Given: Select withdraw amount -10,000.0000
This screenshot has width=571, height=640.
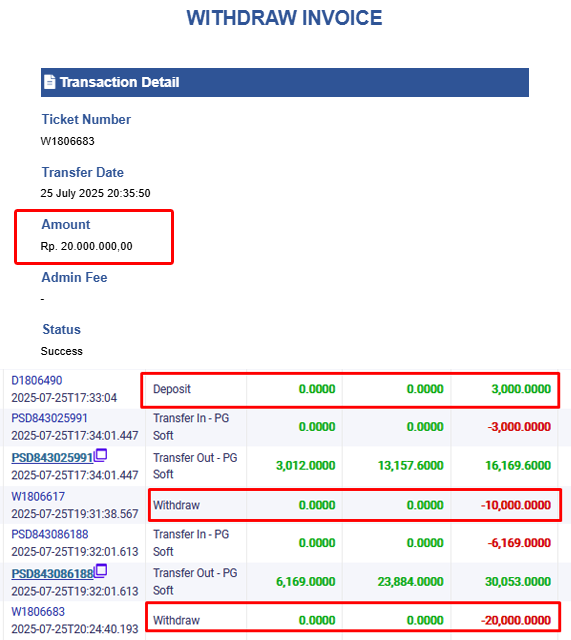Looking at the screenshot, I should pos(516,505).
